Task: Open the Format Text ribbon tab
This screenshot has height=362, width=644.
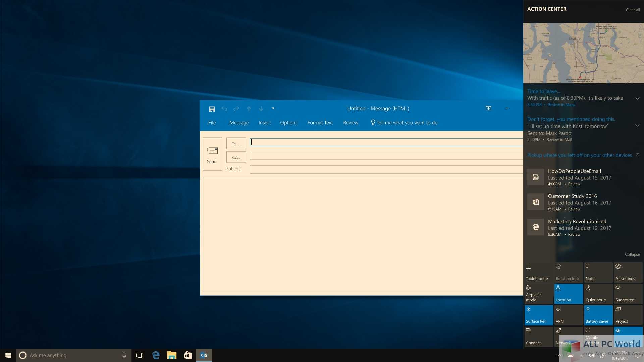Action: [320, 123]
